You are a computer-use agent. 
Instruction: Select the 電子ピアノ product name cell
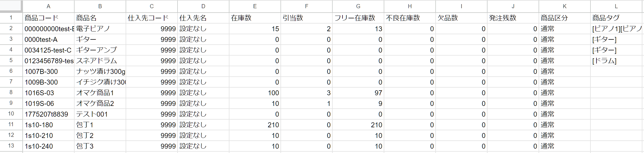pyautogui.click(x=100, y=29)
